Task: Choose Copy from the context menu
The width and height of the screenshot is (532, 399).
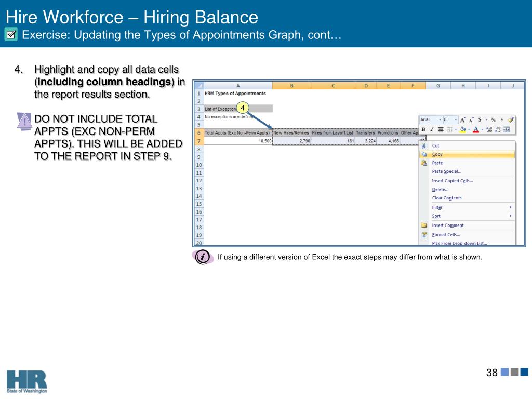Action: pyautogui.click(x=467, y=154)
